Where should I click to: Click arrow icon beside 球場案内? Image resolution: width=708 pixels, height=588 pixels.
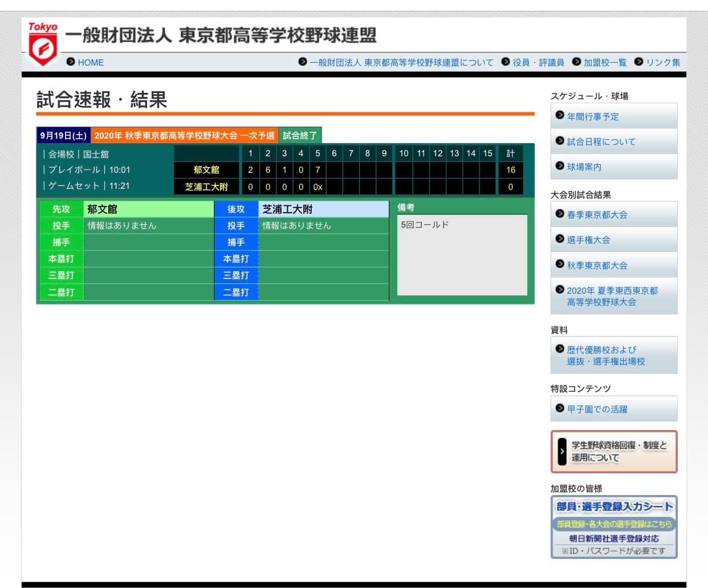click(560, 165)
